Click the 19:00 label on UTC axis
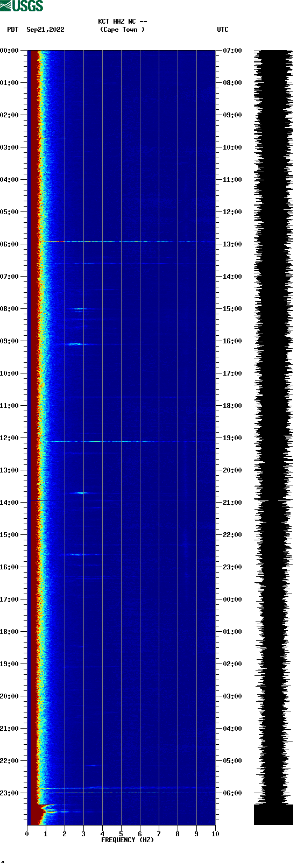297x868 pixels. pos(232,438)
